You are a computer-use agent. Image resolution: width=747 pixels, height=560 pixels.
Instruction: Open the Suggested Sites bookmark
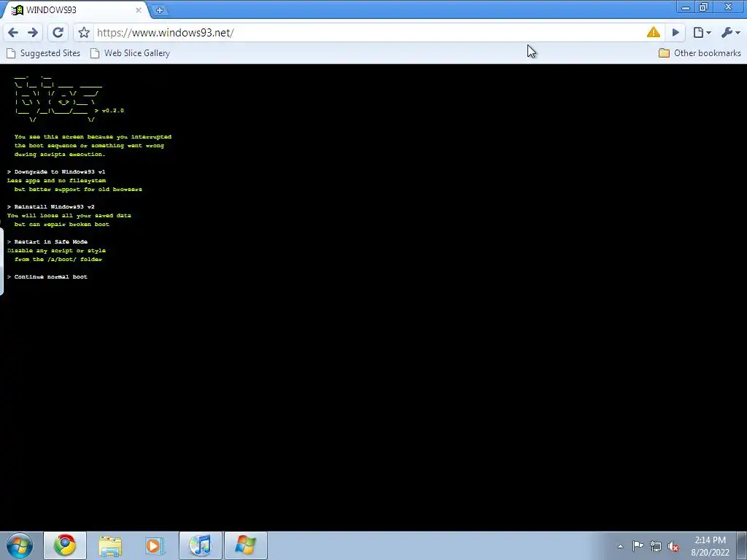click(x=43, y=52)
